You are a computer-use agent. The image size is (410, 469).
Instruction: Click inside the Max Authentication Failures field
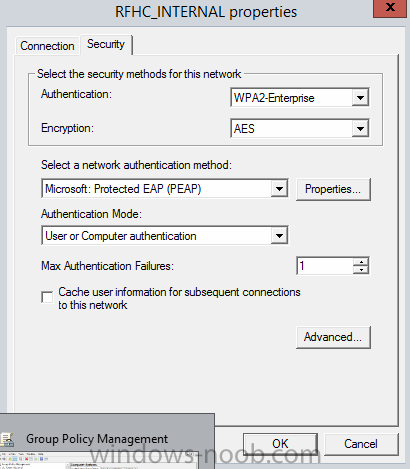coord(325,266)
